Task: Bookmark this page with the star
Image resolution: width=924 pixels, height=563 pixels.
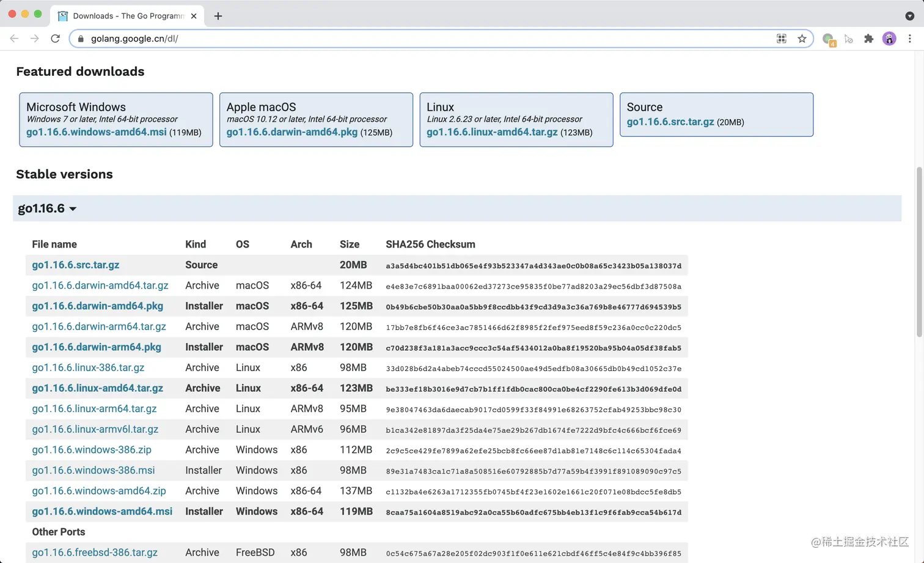Action: point(802,39)
